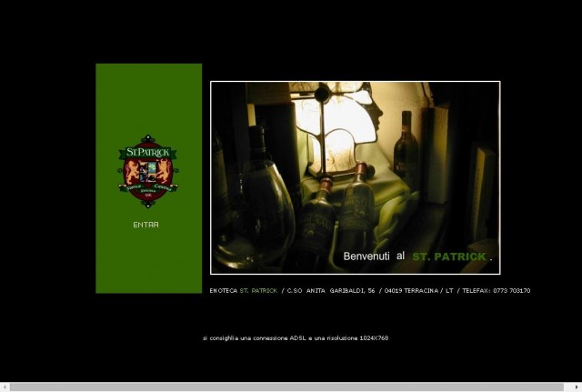This screenshot has height=392, width=582.
Task: Select the green ST. PATRICK address text
Action: click(x=258, y=291)
